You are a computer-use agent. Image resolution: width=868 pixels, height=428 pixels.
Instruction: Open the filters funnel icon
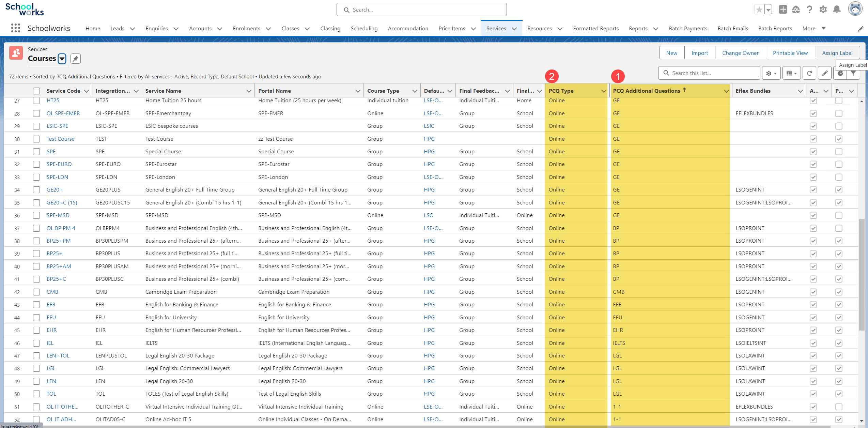(853, 74)
